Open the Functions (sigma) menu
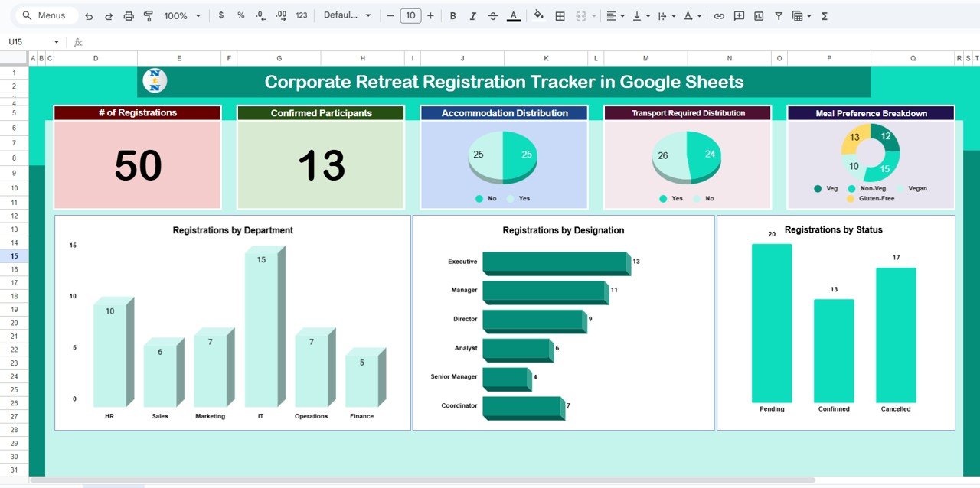The image size is (980, 488). click(x=825, y=15)
